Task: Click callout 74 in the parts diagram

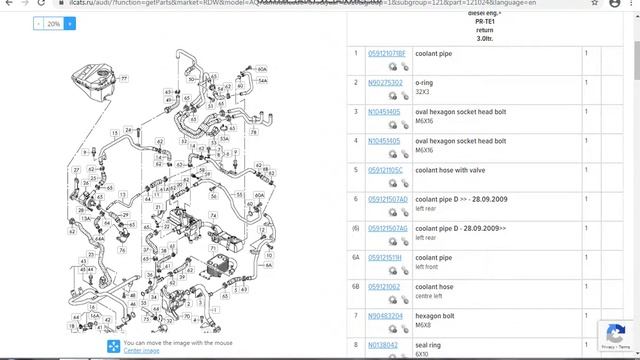Action: [x=213, y=215]
